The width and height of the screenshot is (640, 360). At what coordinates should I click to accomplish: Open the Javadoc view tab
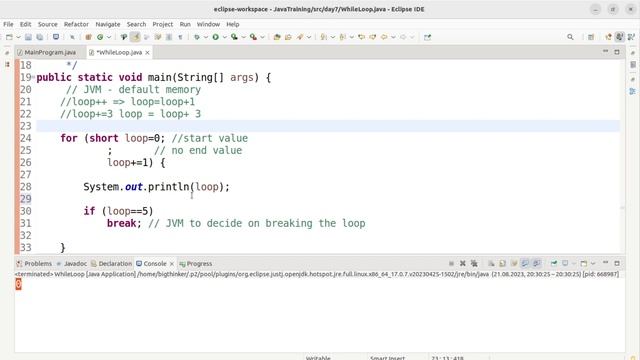(x=72, y=264)
